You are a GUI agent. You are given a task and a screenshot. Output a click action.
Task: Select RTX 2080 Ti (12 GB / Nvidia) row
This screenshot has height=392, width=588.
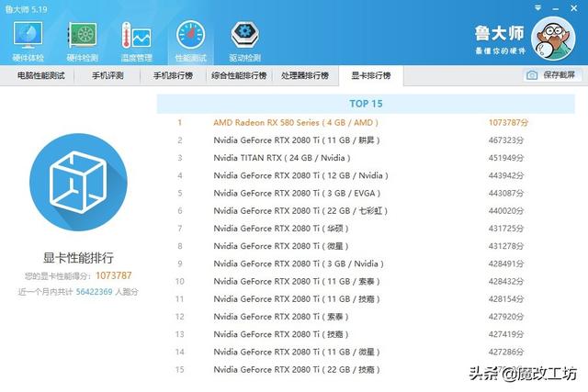(366, 175)
